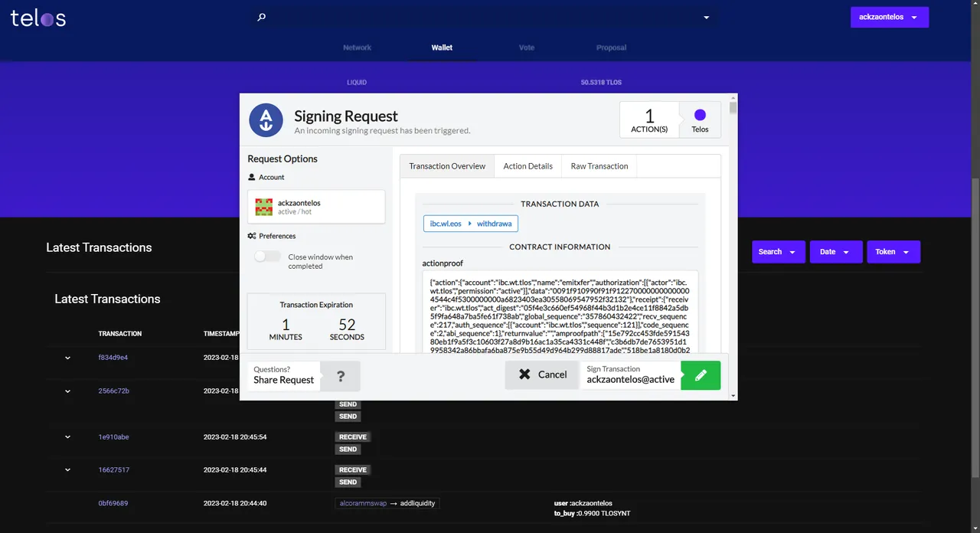Click the TRANSACTION column header
980x533 pixels.
pyautogui.click(x=120, y=334)
